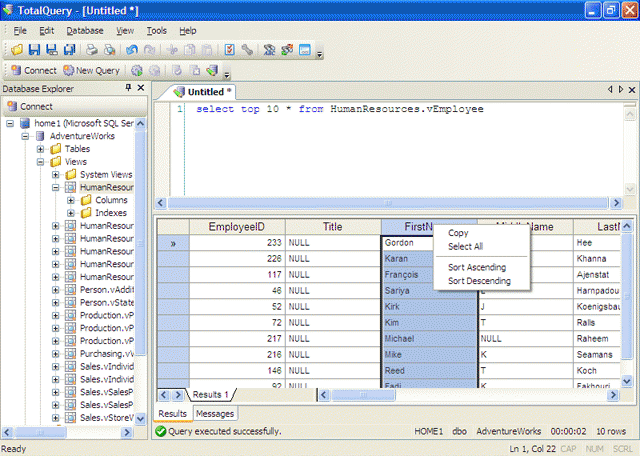This screenshot has width=640, height=456.
Task: Click the Undo arrow icon
Action: pos(131,50)
